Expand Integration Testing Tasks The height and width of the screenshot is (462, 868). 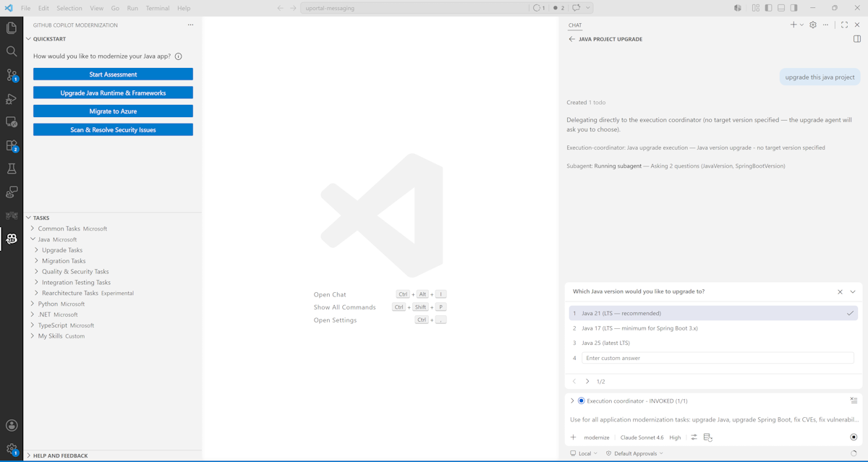pyautogui.click(x=36, y=283)
